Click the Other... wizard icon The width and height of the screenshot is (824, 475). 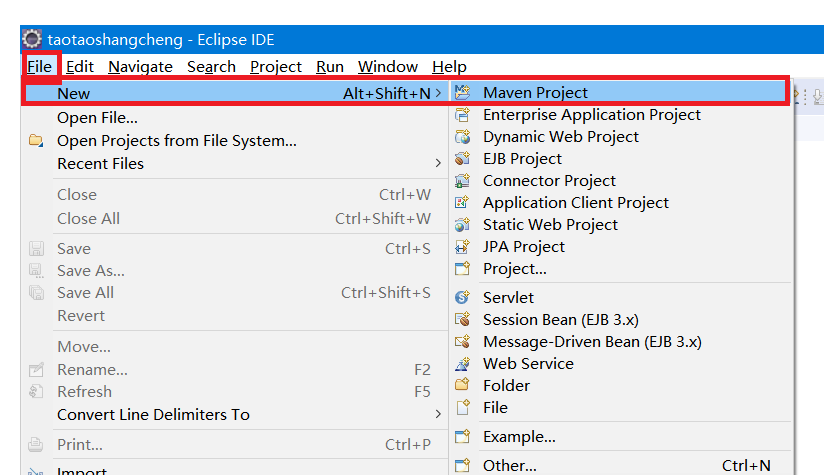pyautogui.click(x=462, y=466)
